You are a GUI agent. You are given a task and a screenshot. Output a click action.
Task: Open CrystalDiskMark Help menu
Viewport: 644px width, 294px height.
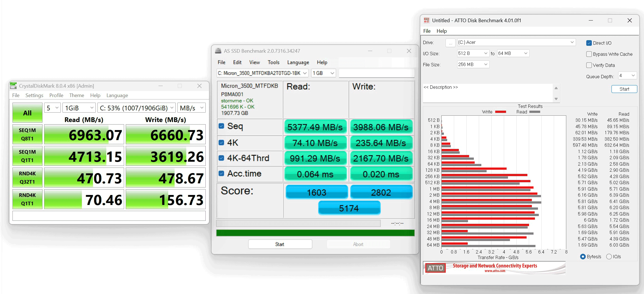click(x=95, y=95)
